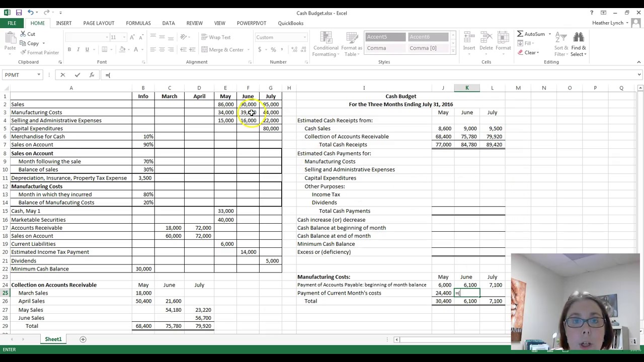Open the fill color bucket
This screenshot has width=644, height=362.
pyautogui.click(x=122, y=49)
